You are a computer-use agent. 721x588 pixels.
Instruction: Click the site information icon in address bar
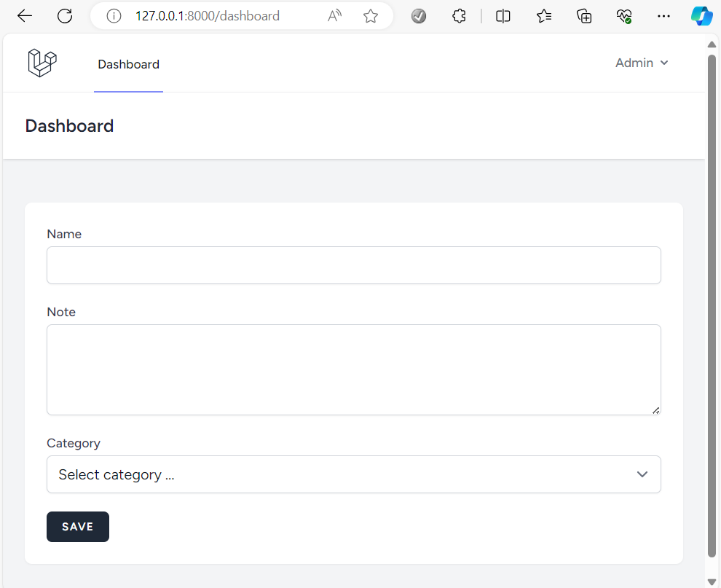coord(113,15)
